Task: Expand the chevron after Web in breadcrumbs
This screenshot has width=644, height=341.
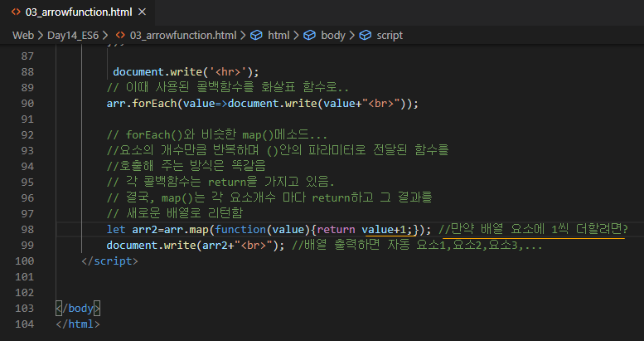Action: point(41,36)
